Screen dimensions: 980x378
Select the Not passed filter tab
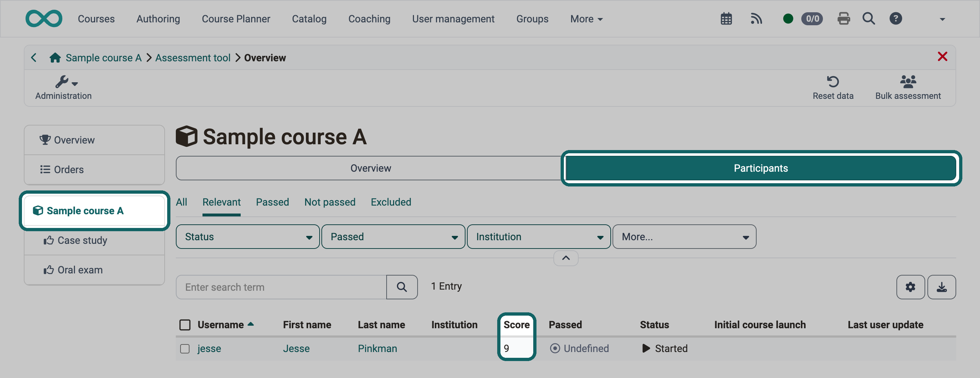pos(330,202)
